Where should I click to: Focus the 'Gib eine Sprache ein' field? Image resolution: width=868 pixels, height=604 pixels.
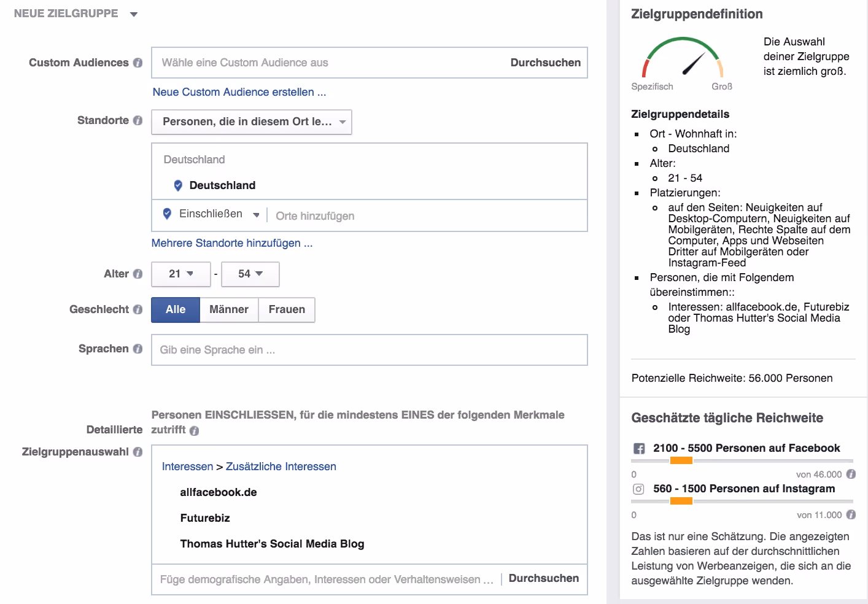click(370, 350)
